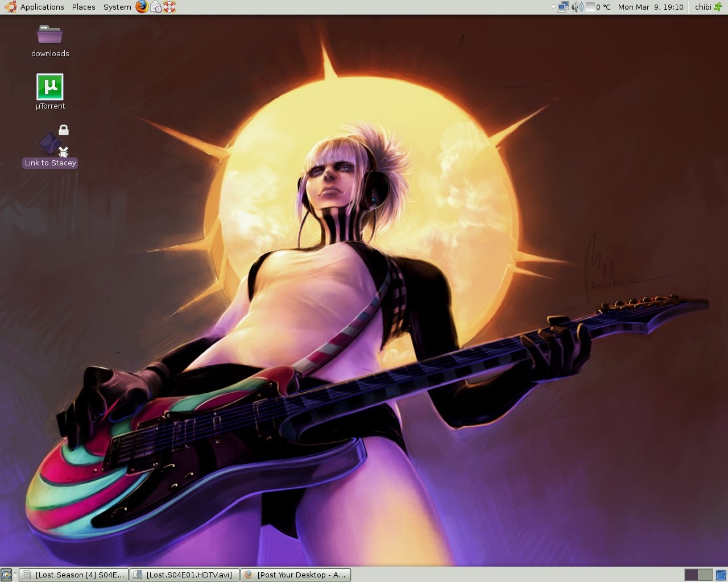Open the calendar from the Mon Mar 9 clock
Image resolution: width=728 pixels, height=582 pixels.
point(651,7)
